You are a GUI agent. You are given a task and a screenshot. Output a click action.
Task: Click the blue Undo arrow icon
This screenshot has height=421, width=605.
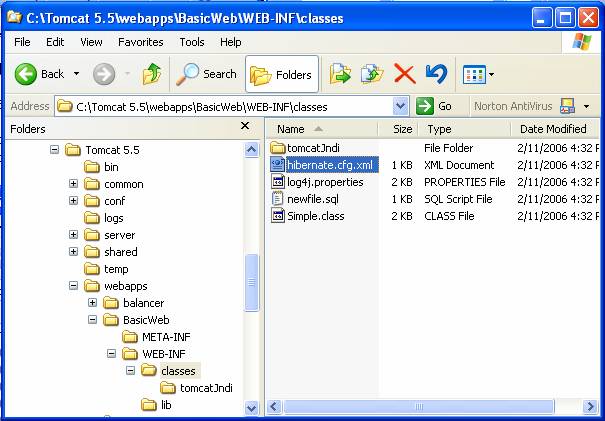click(436, 74)
